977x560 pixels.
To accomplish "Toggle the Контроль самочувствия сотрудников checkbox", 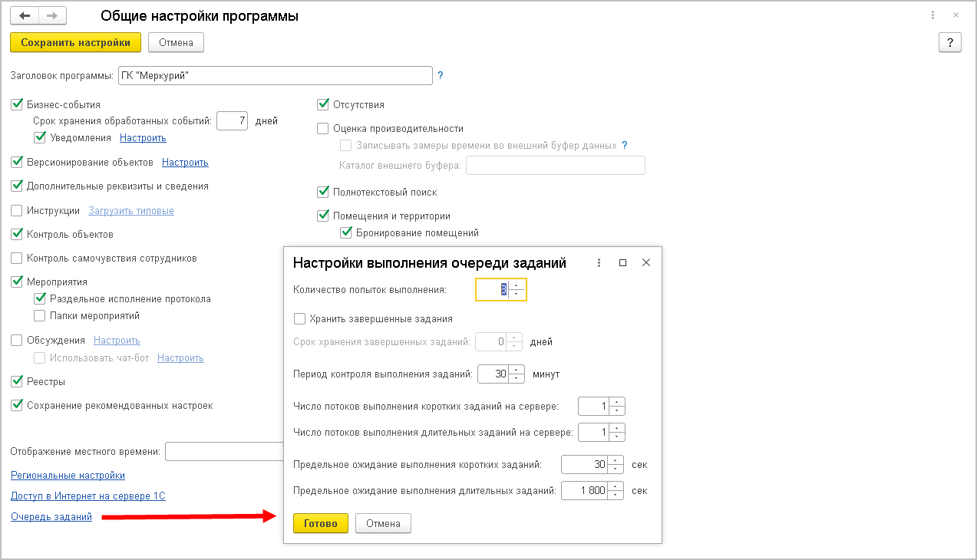I will point(17,258).
